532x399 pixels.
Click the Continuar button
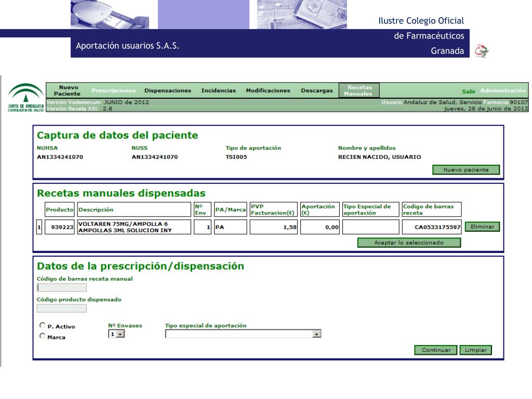tap(436, 350)
